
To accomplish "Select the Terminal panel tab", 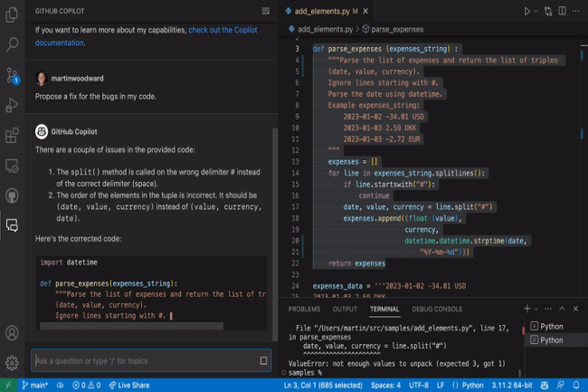I will tap(384, 309).
